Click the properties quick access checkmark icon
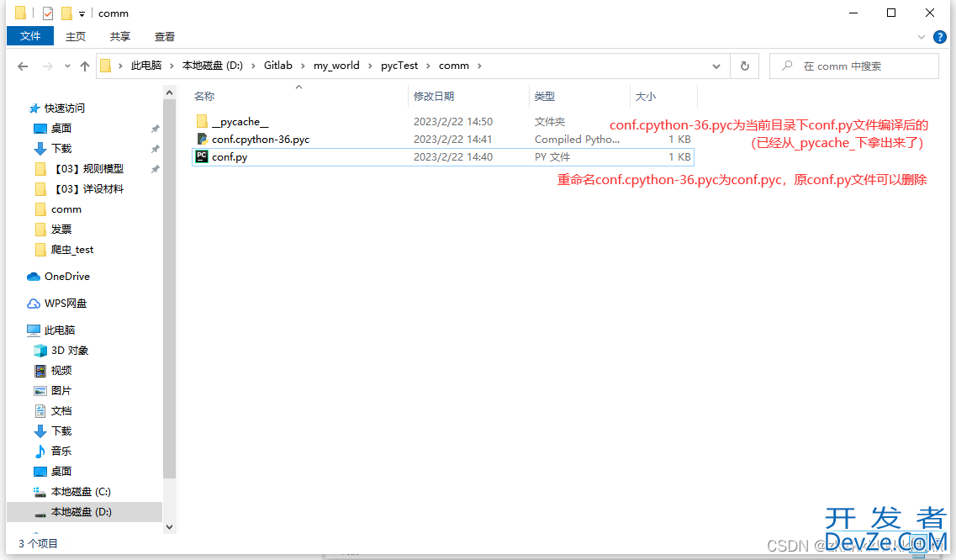Viewport: 956px width, 560px height. (x=48, y=13)
